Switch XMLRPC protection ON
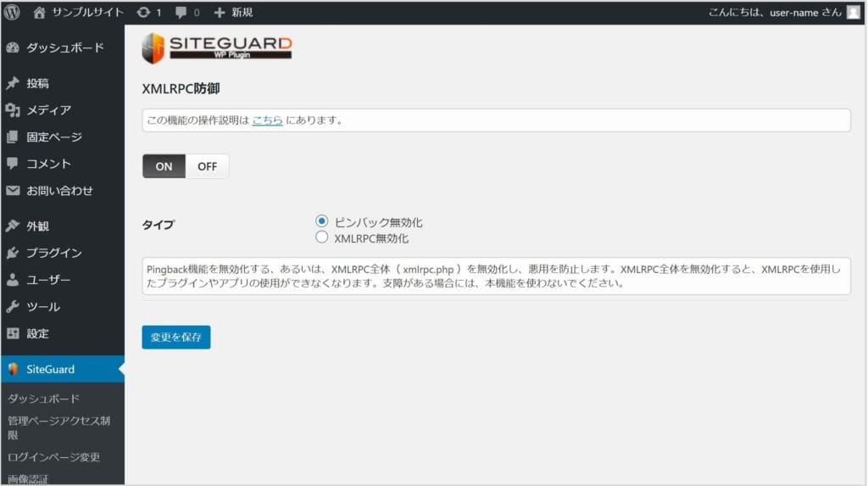This screenshot has width=868, height=486. point(164,166)
